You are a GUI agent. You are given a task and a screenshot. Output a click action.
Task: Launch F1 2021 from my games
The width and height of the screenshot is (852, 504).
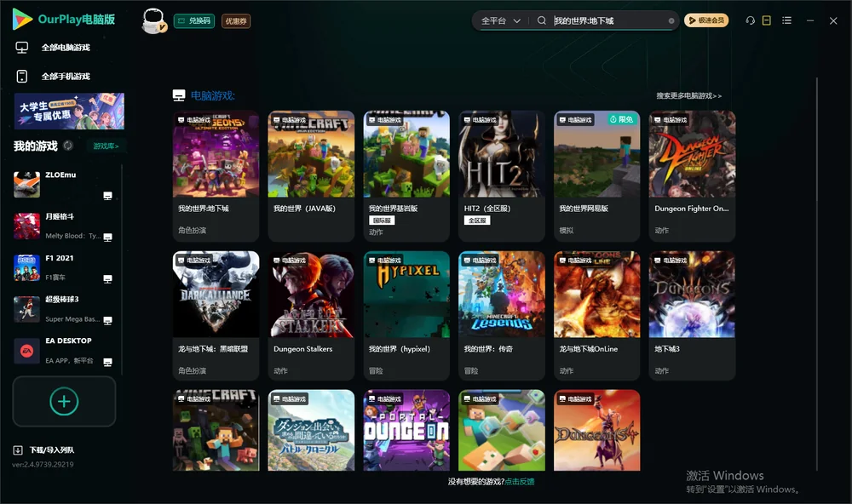(x=64, y=267)
